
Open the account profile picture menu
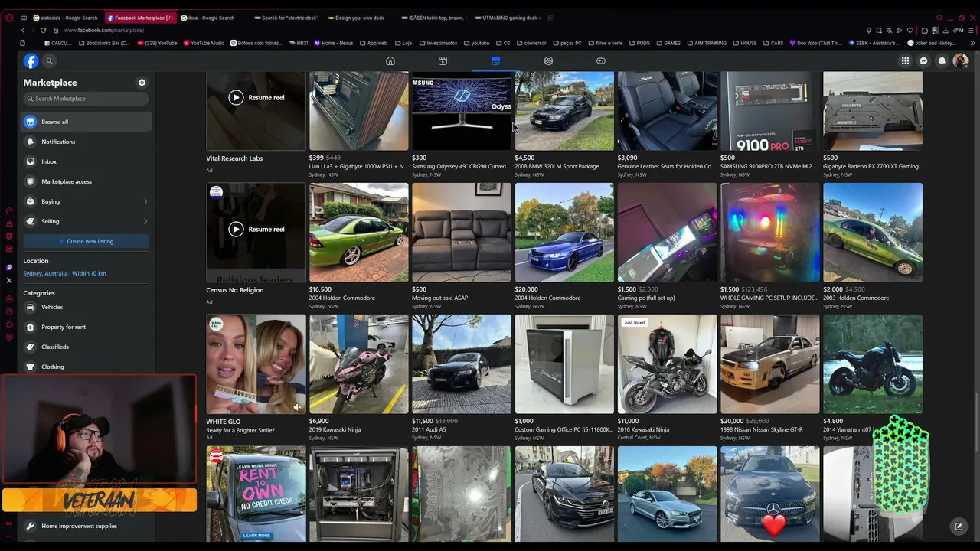click(x=960, y=61)
